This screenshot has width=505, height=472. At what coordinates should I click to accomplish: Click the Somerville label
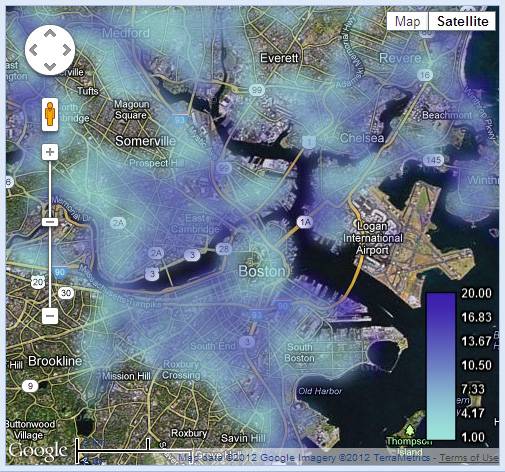point(145,141)
